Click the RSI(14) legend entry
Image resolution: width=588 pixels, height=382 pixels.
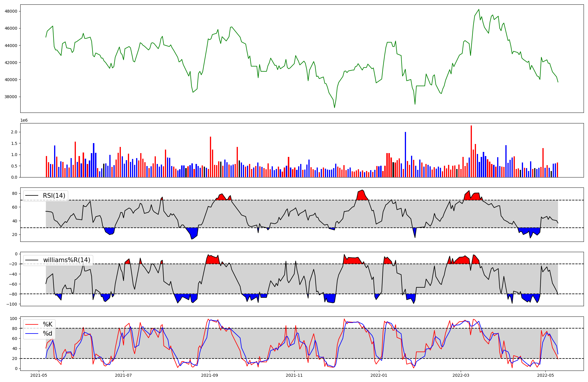[x=54, y=196]
